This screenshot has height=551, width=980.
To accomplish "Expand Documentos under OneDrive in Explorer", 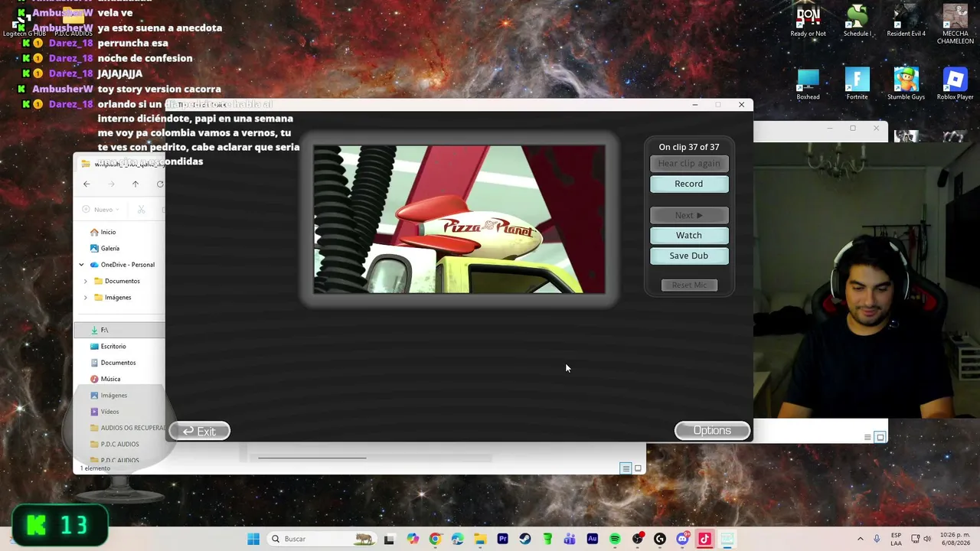I will pos(86,281).
